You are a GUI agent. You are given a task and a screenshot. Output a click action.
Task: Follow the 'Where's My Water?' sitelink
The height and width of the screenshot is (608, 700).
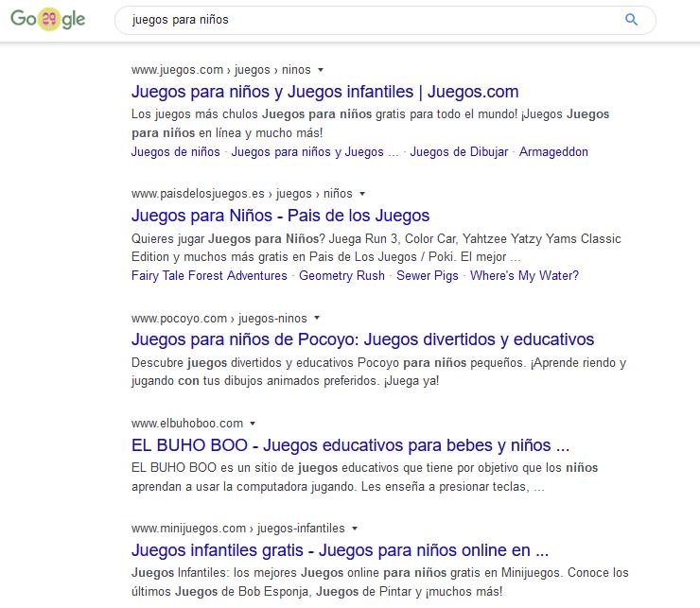pyautogui.click(x=525, y=275)
